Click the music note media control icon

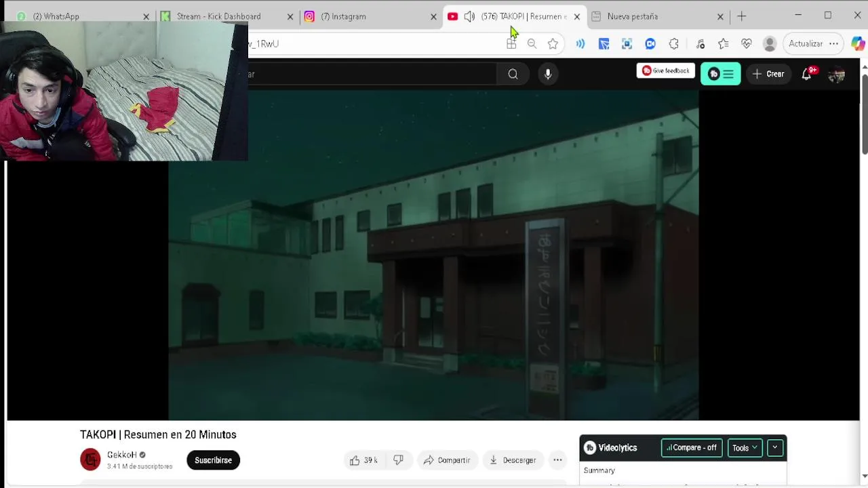(701, 43)
